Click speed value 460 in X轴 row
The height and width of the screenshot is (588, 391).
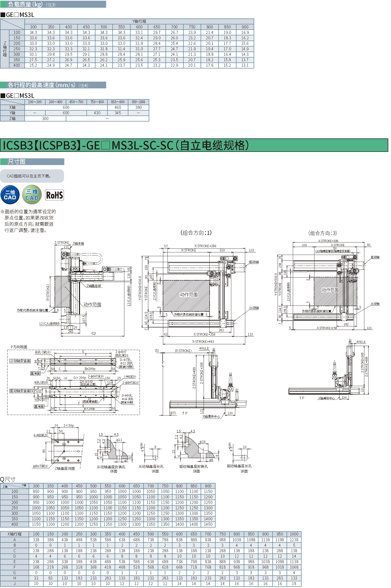click(x=118, y=108)
